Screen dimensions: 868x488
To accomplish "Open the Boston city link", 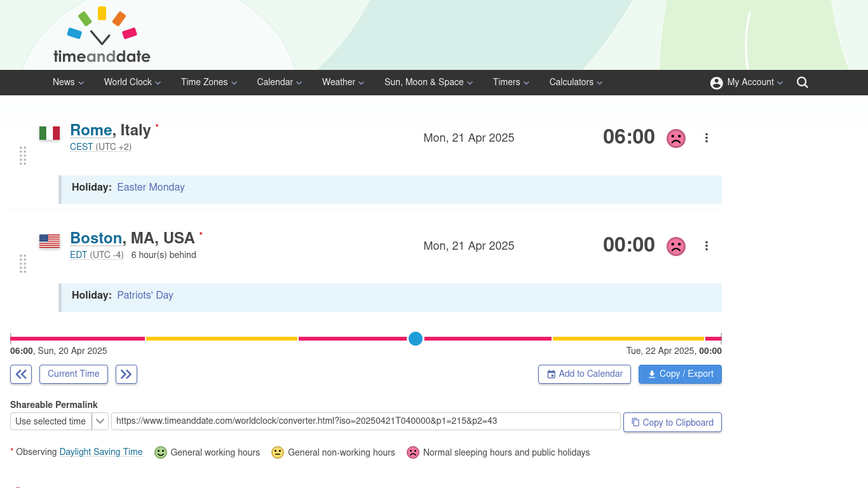I will tap(96, 238).
